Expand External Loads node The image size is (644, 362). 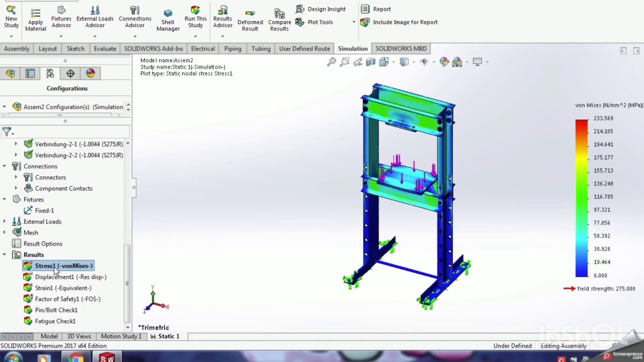5,222
